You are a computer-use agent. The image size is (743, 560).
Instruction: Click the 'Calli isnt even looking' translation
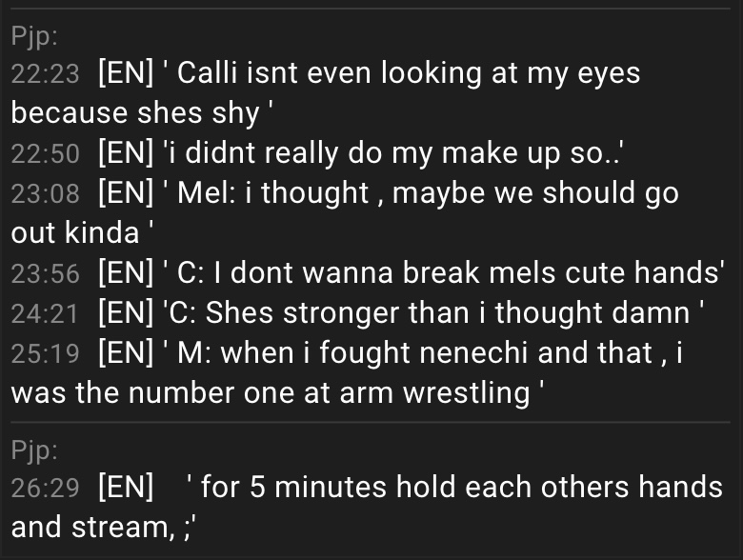(325, 93)
